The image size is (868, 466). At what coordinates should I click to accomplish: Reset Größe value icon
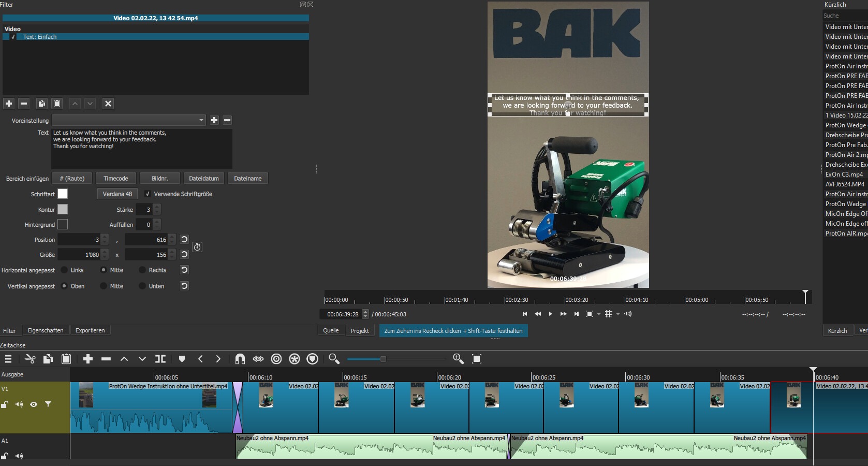pos(184,254)
